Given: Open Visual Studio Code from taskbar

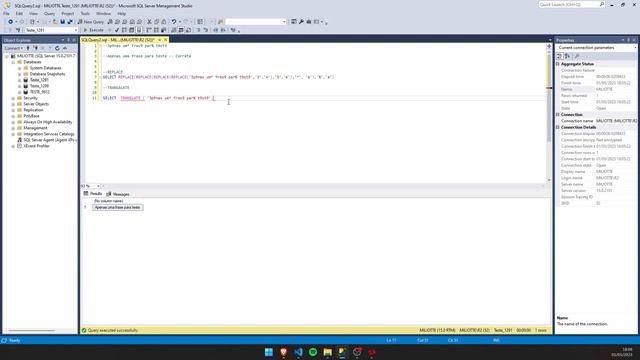Looking at the screenshot, I should coord(298,352).
